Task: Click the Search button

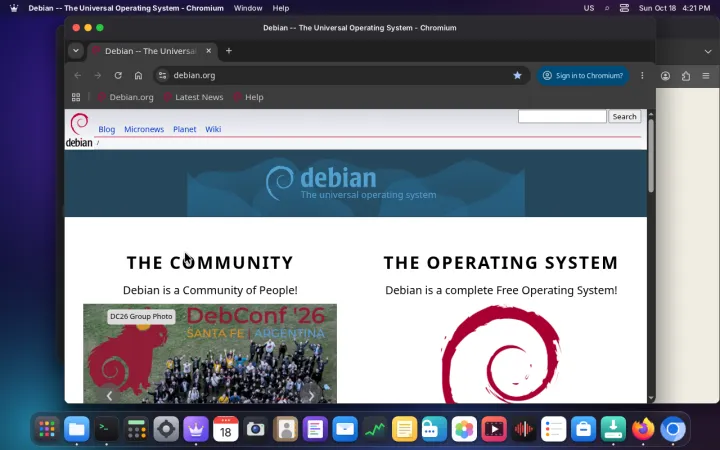Action: [624, 116]
